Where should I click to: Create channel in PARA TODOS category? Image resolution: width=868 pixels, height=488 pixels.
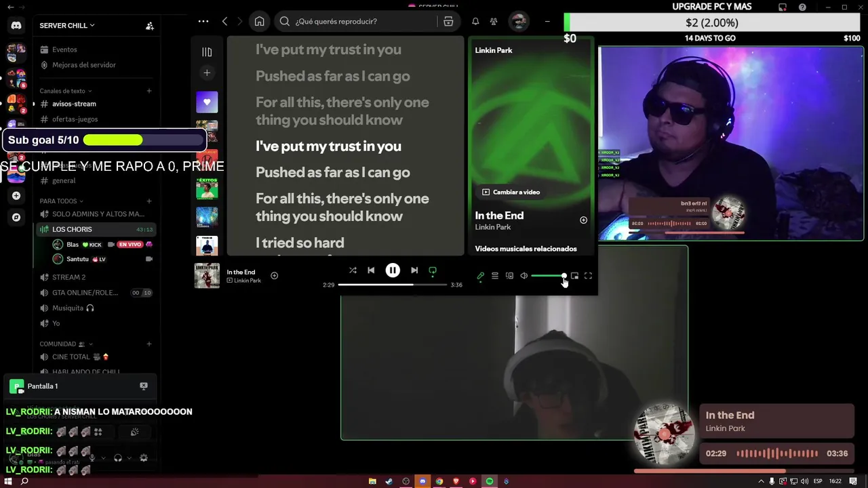(149, 201)
